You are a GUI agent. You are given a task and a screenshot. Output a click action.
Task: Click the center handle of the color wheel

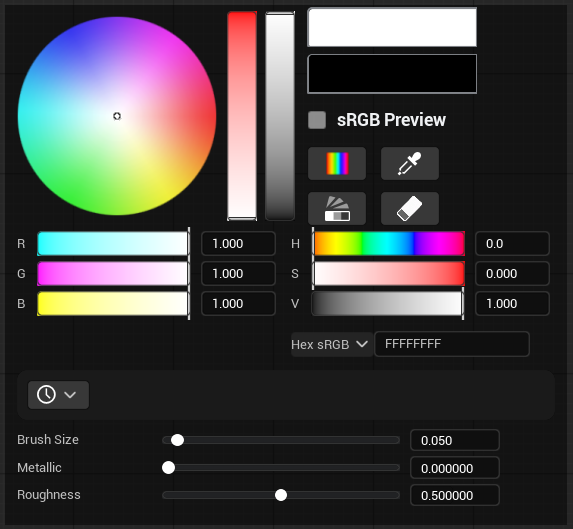(117, 116)
